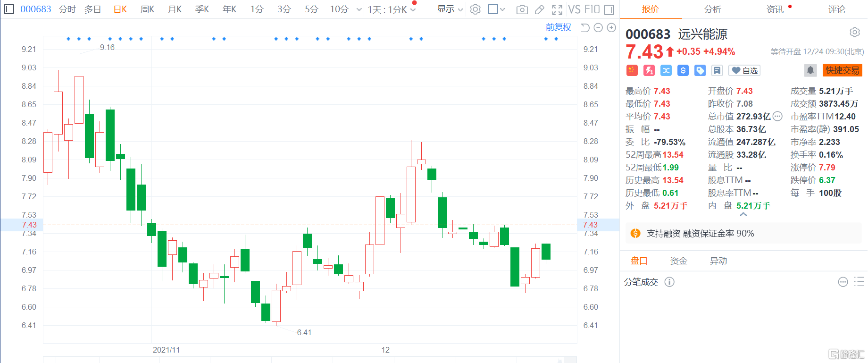Viewport: 868px width, 363px height.
Task: Open the notes bookmark icon
Action: [x=717, y=70]
